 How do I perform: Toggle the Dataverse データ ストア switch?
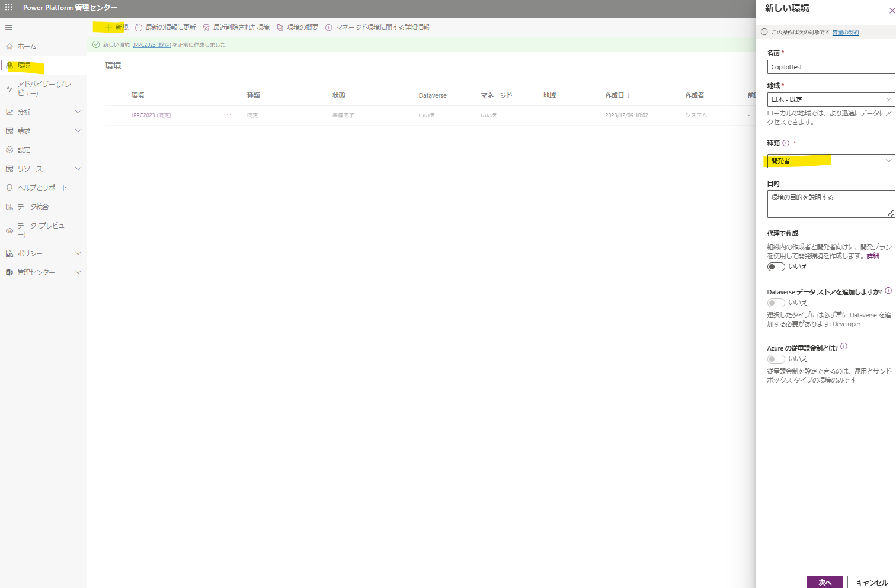776,303
